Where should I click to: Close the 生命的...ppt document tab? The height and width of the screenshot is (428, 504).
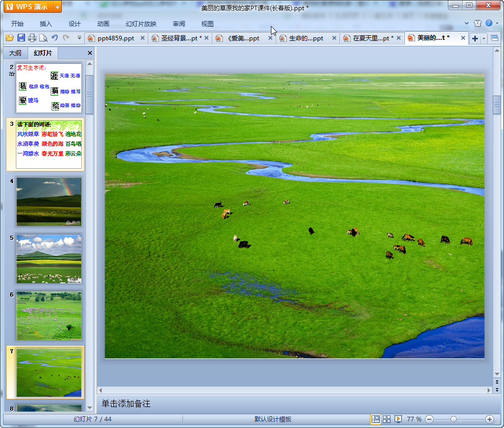point(334,38)
